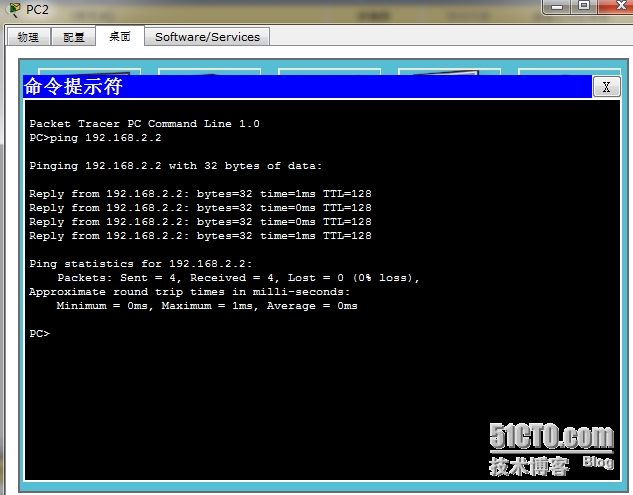Switch to the 物理 tab
The height and width of the screenshot is (495, 633).
(x=28, y=37)
